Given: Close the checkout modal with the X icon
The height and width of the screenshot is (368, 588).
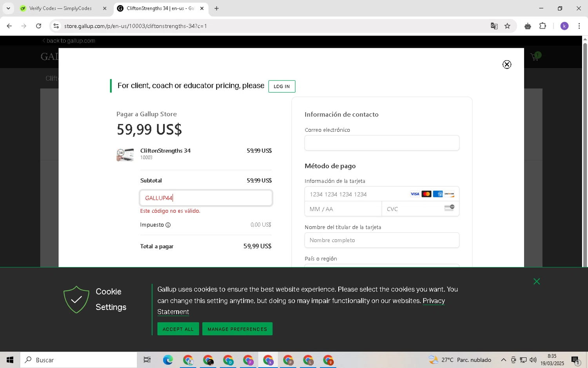Looking at the screenshot, I should pyautogui.click(x=507, y=64).
